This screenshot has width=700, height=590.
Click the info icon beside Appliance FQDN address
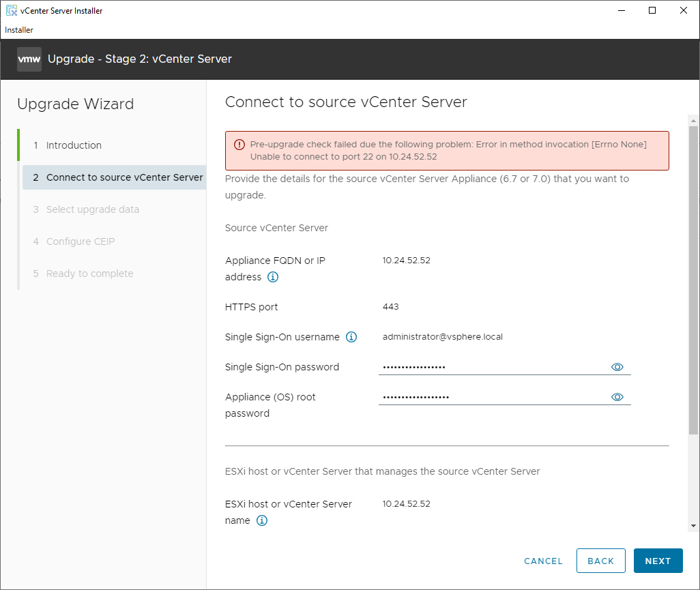pyautogui.click(x=273, y=277)
